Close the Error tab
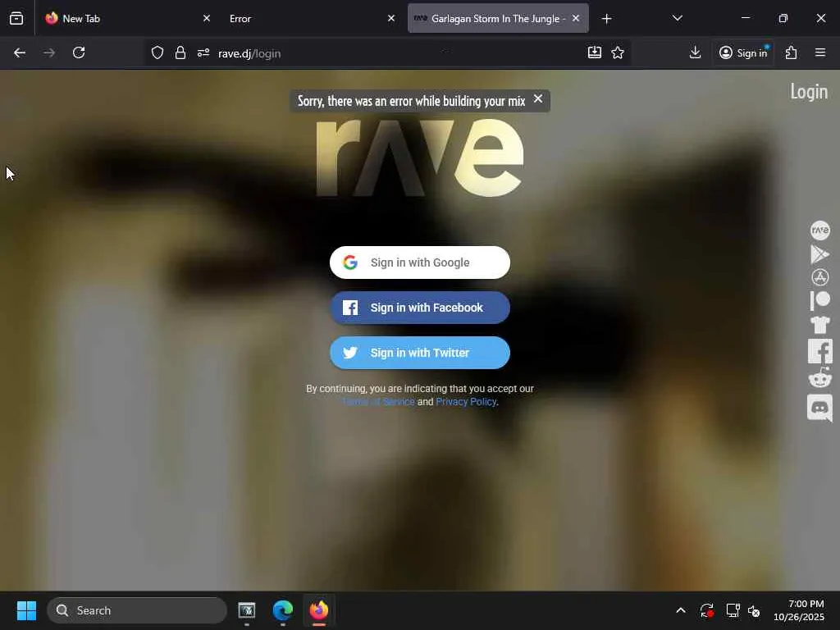 [391, 18]
